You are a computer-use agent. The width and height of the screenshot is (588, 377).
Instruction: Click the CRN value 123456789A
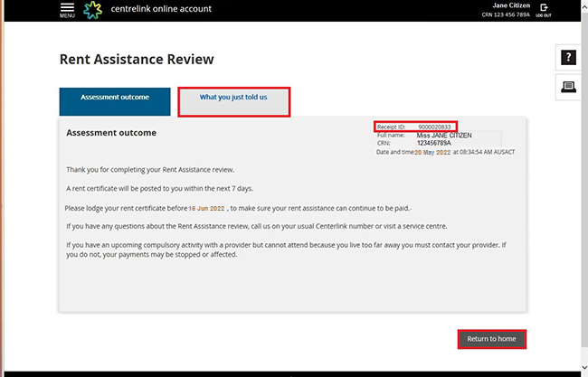(x=434, y=143)
